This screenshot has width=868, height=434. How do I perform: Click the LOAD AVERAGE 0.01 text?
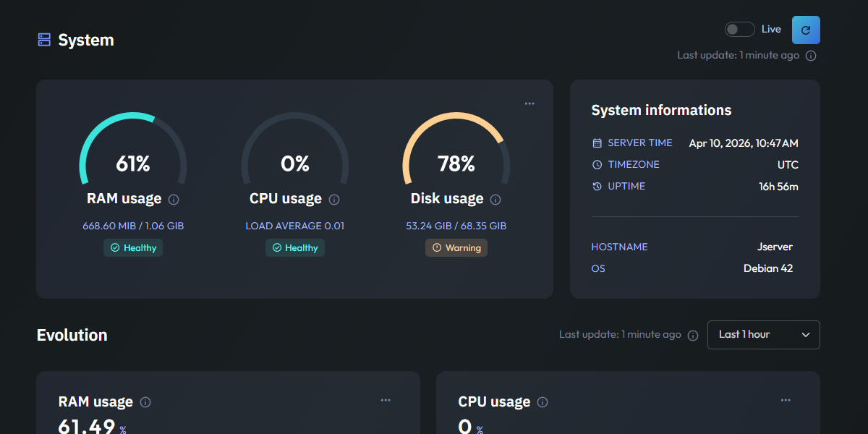tap(295, 226)
